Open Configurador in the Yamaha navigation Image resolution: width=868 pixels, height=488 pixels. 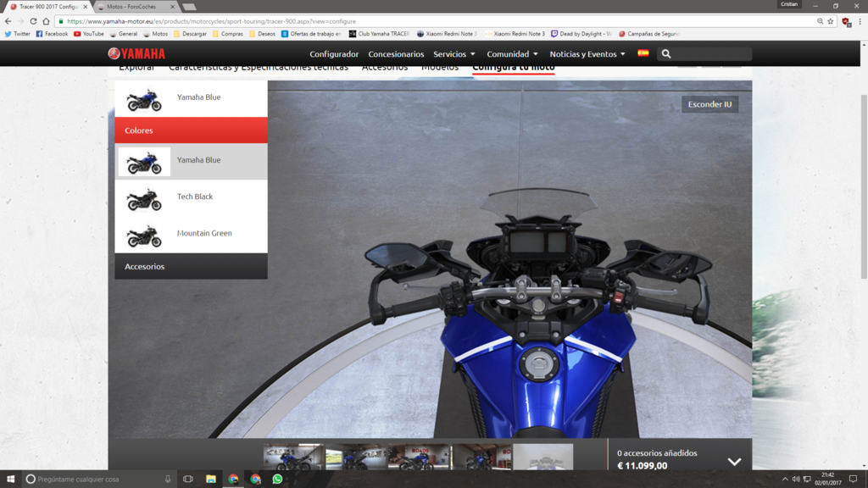pos(334,54)
